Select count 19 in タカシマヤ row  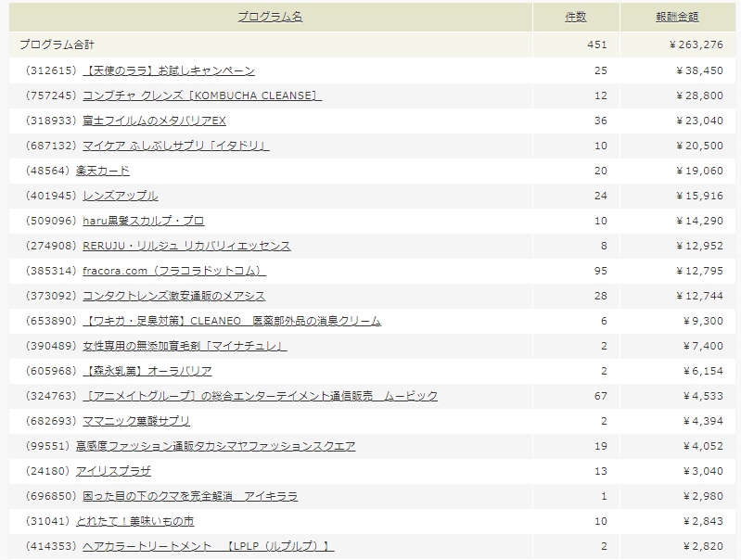point(601,447)
